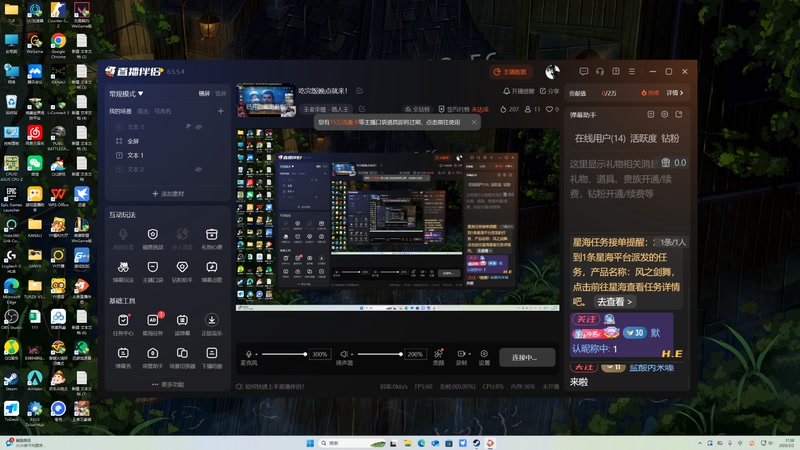Open the 美颜 beauty filter icon

(438, 354)
